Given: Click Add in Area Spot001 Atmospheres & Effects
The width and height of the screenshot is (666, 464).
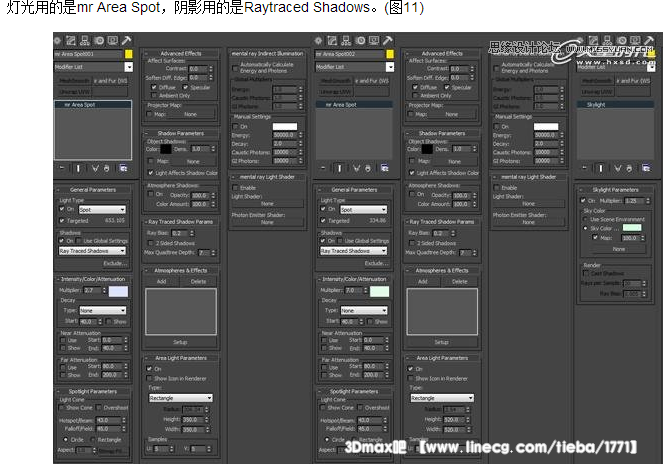Looking at the screenshot, I should click(161, 281).
